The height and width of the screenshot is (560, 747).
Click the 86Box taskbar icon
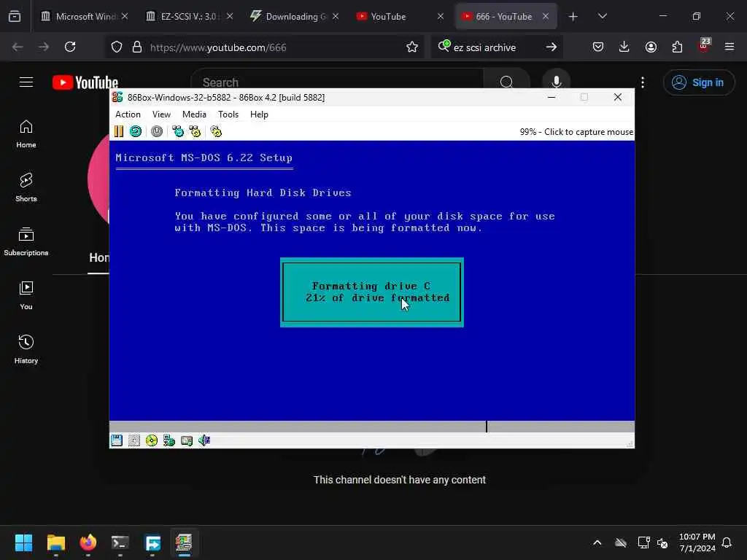coord(184,542)
